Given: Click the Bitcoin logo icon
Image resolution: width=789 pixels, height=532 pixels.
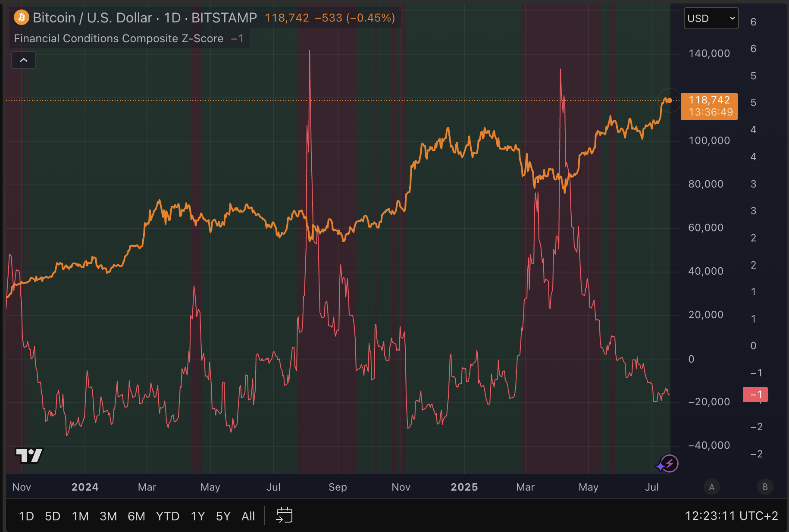Looking at the screenshot, I should point(21,18).
